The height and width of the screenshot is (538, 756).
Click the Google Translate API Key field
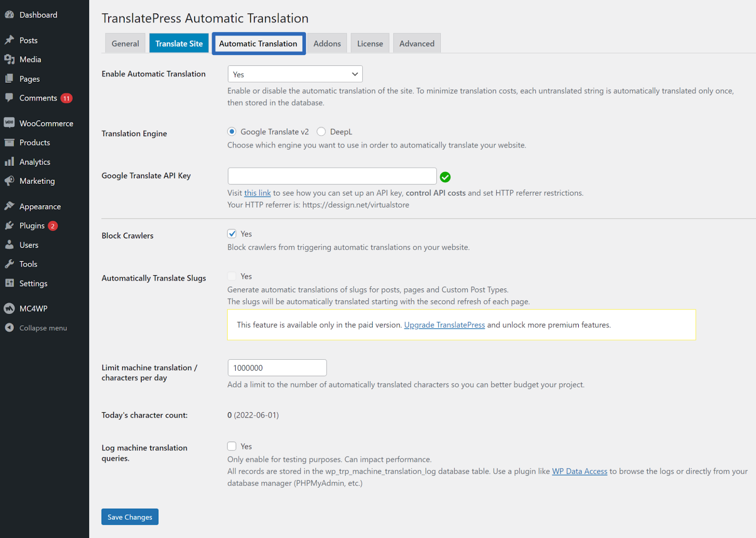pos(332,176)
